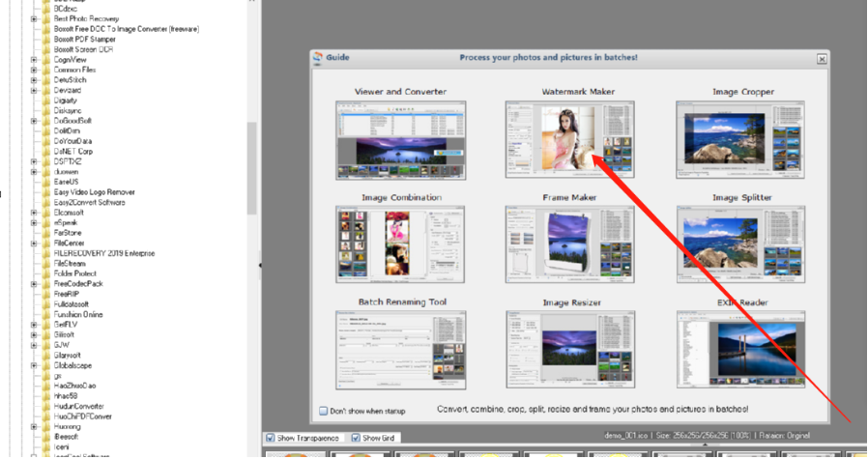Close the Guide dialog

click(821, 59)
